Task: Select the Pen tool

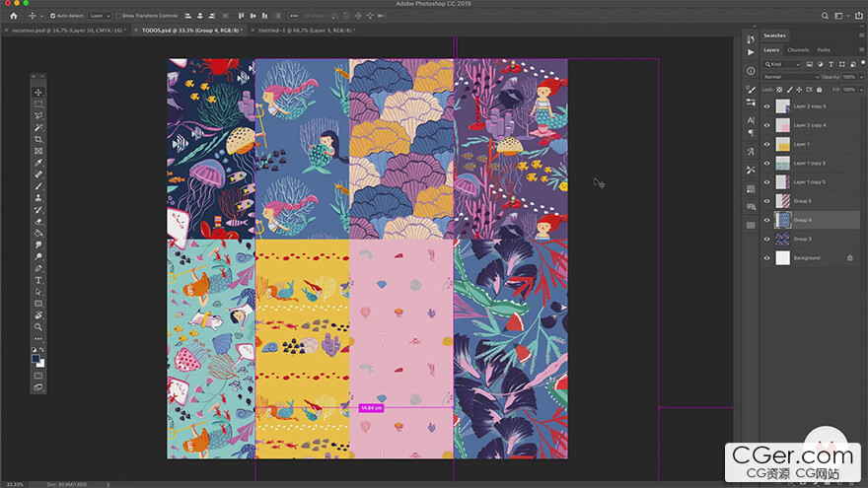Action: pos(38,268)
